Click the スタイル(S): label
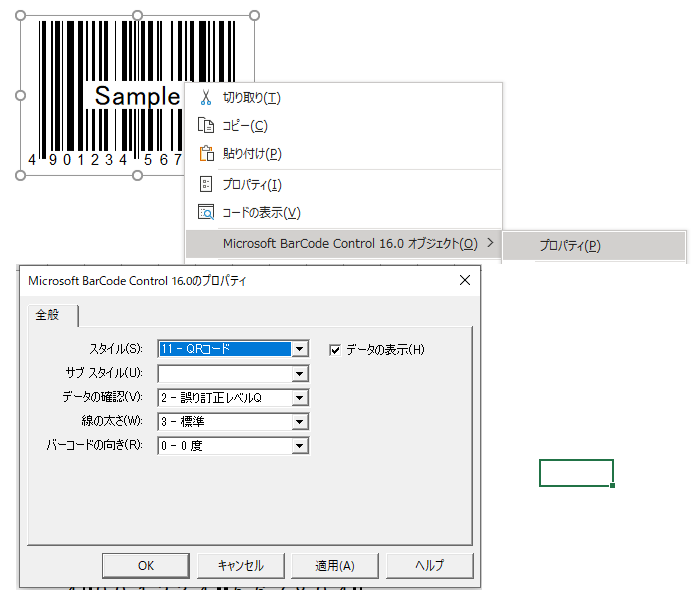Screen dimensions: 694x610 (116, 349)
